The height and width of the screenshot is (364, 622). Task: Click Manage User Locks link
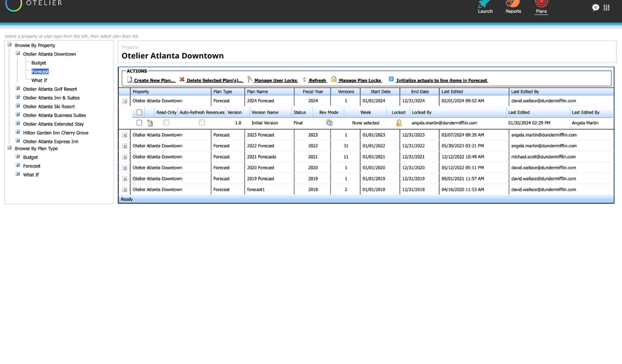[x=276, y=80]
